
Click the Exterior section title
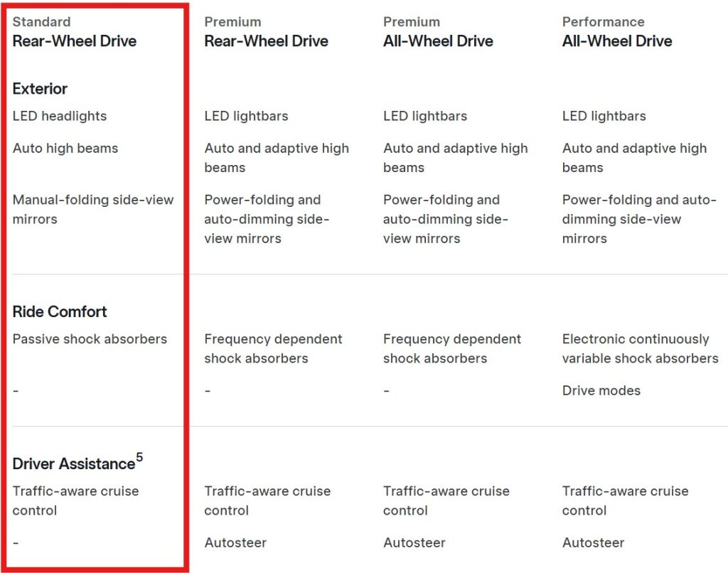tap(40, 89)
